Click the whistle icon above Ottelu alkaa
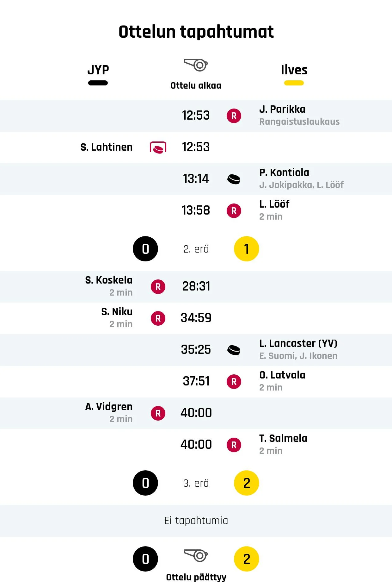The height and width of the screenshot is (588, 392). (x=196, y=65)
